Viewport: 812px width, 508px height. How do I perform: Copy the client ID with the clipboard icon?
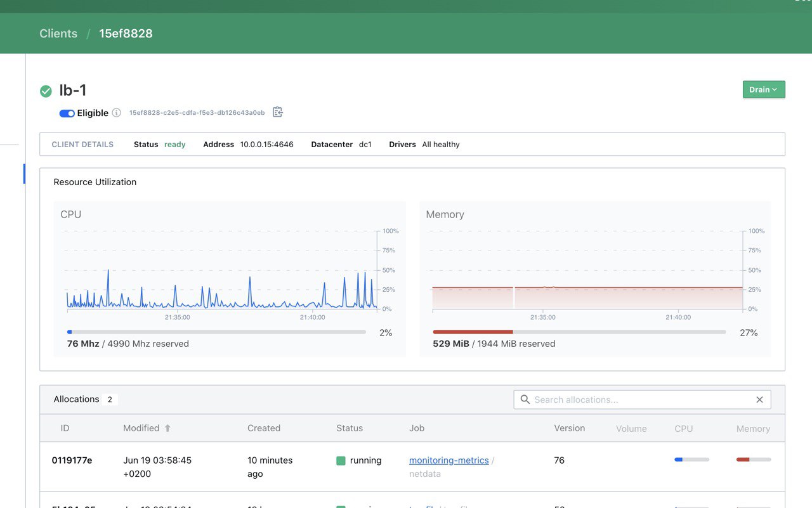click(277, 112)
